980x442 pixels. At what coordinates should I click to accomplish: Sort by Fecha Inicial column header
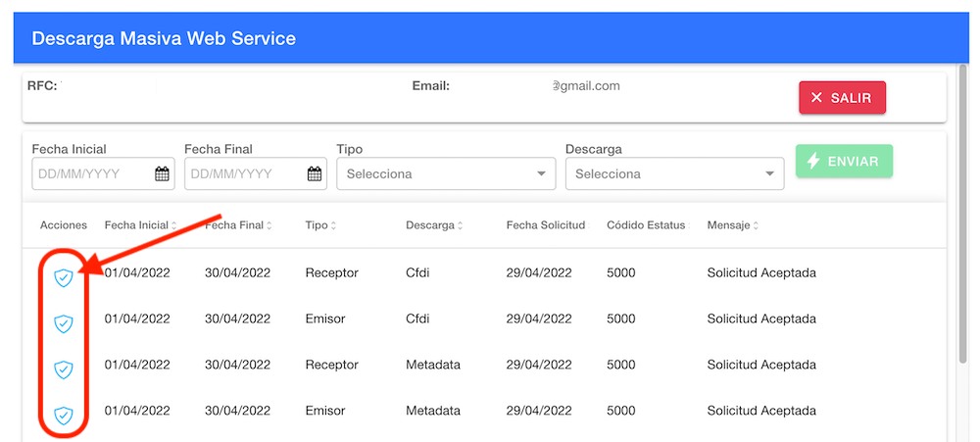tap(140, 225)
